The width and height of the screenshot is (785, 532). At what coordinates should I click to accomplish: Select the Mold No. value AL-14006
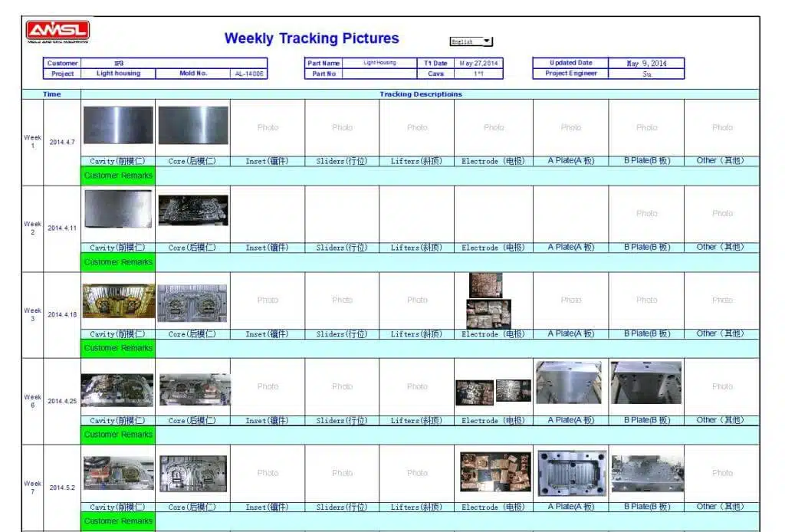pos(249,74)
